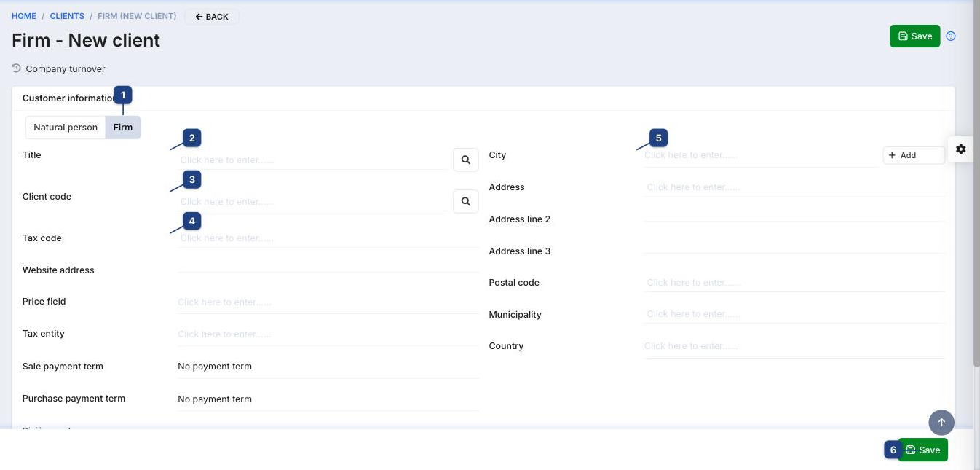Go to the HOME breadcrumb

tap(24, 16)
